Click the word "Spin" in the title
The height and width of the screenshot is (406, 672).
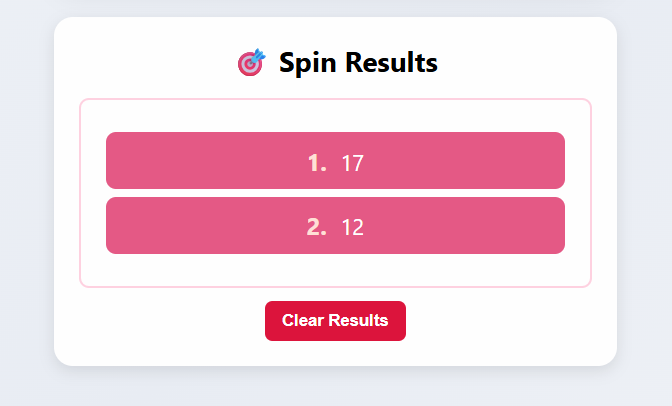pos(308,63)
